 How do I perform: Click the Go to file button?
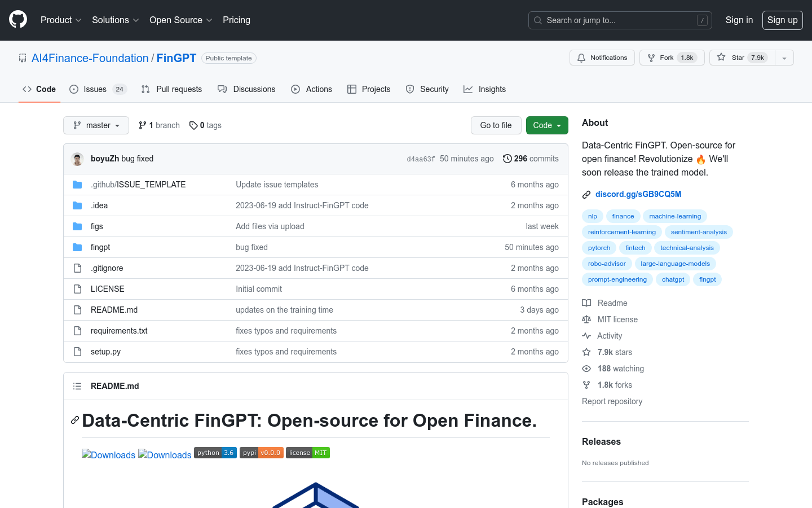[x=496, y=125]
